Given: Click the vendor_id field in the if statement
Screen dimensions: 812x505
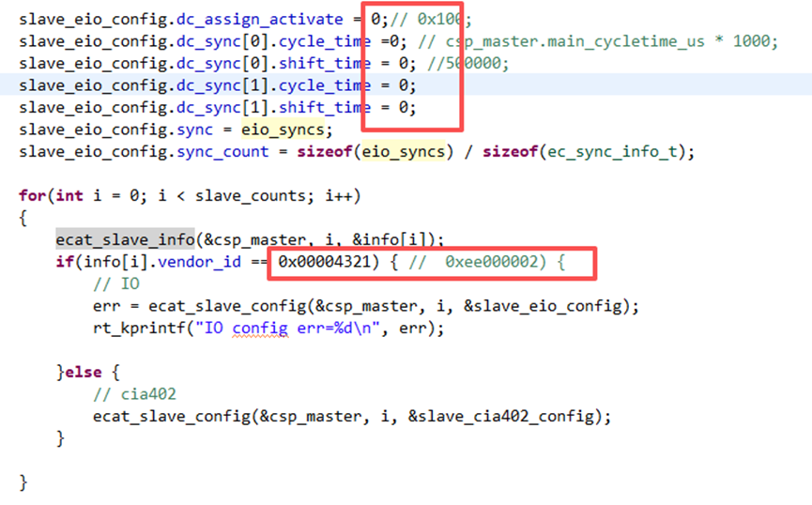Looking at the screenshot, I should pyautogui.click(x=199, y=262).
